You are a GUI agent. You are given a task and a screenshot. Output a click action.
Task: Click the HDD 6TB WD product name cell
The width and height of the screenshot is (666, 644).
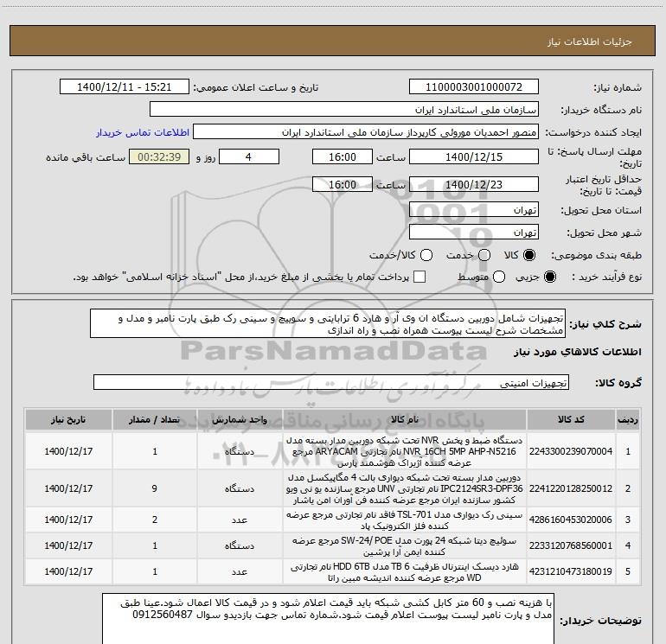pos(405,571)
